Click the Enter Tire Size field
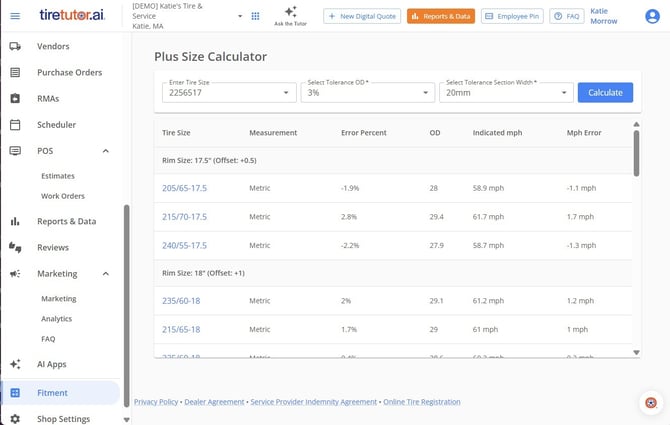Image resolution: width=670 pixels, height=425 pixels. 228,93
